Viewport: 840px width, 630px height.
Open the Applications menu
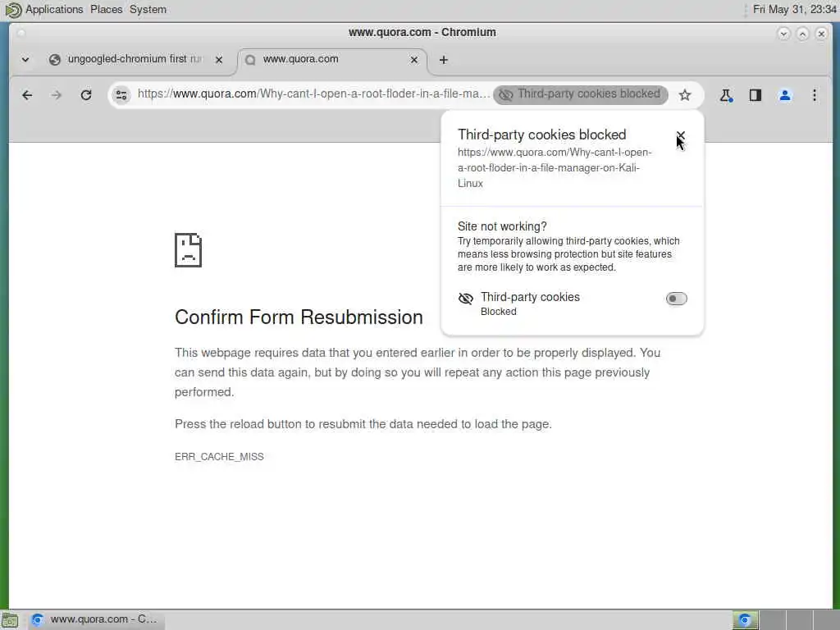pyautogui.click(x=54, y=9)
